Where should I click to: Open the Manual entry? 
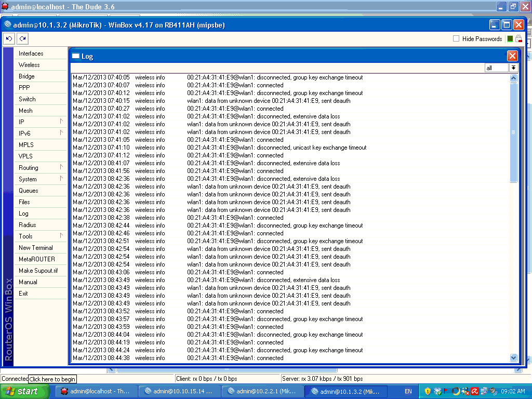tap(41, 282)
